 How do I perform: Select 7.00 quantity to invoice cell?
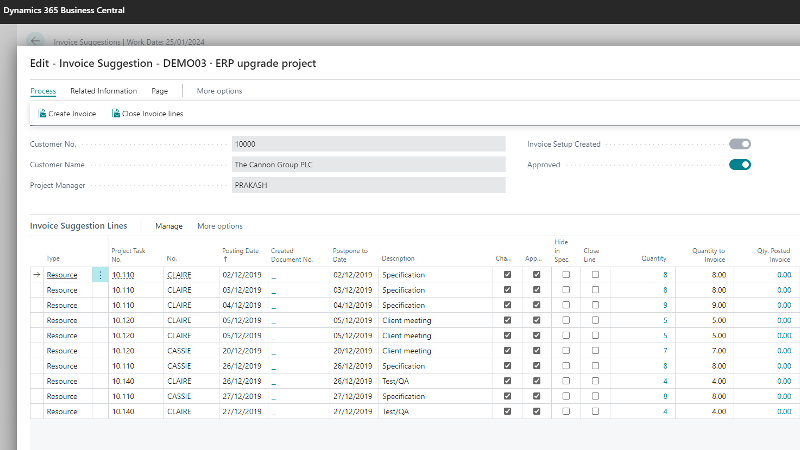point(719,351)
